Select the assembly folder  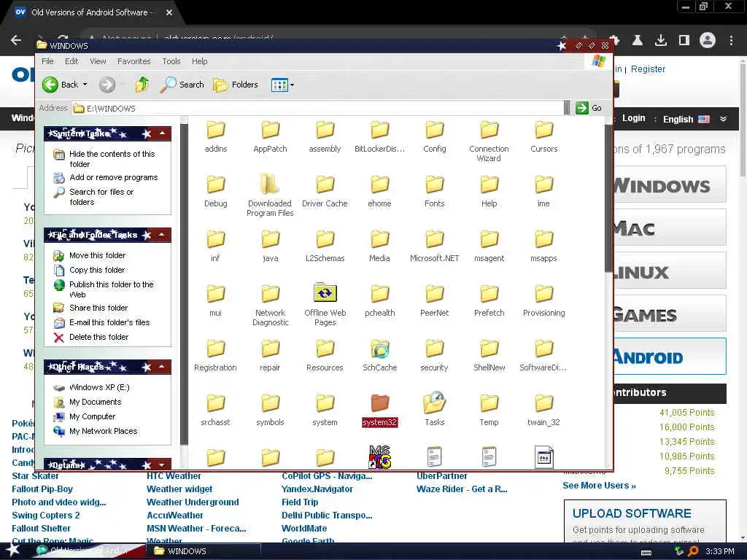[325, 137]
